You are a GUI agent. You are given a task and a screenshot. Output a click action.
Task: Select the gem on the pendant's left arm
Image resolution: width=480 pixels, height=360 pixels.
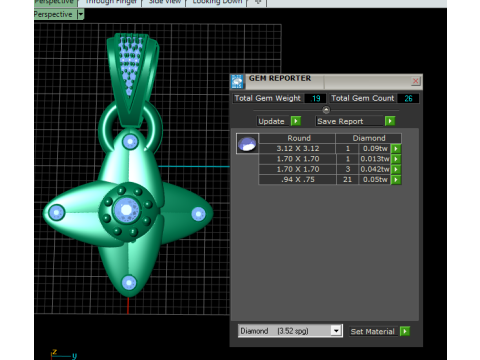pyautogui.click(x=56, y=212)
